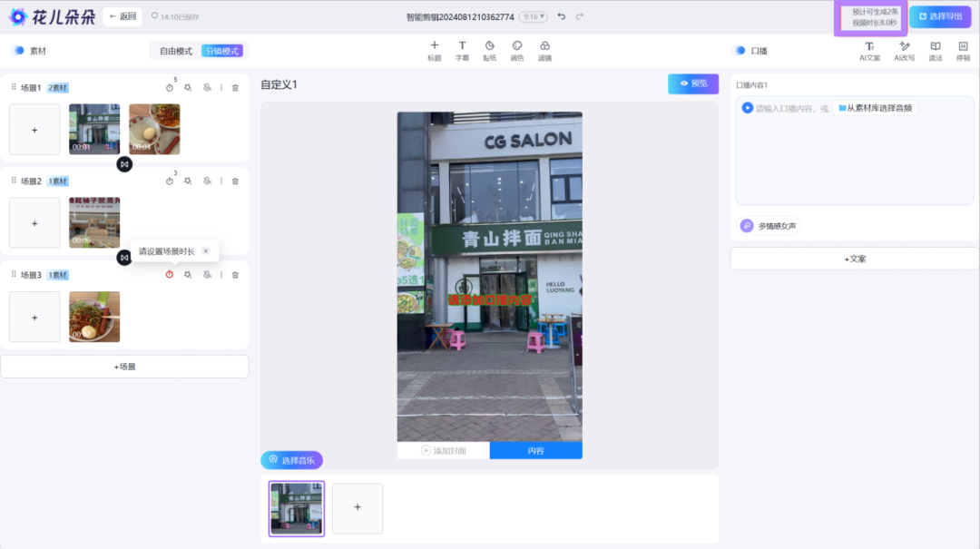Click the 返回 back button
The width and height of the screenshot is (980, 549).
pos(122,16)
